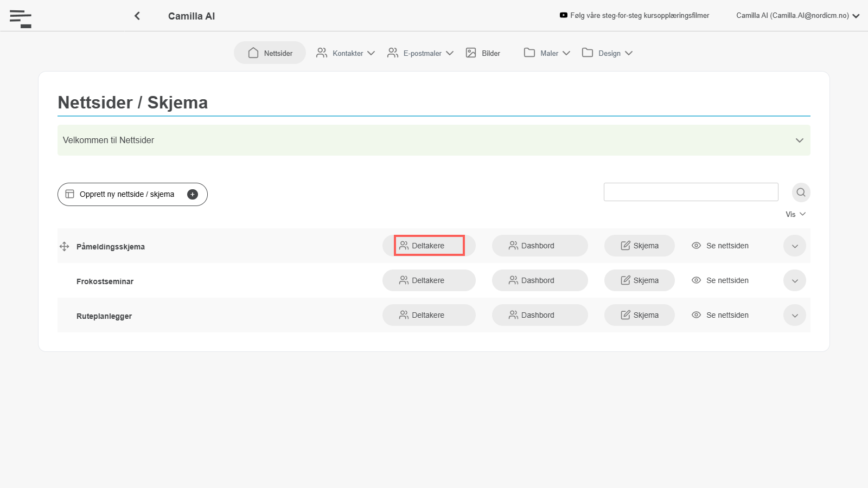Go back with the left chevron arrow
The height and width of the screenshot is (488, 868).
pos(137,16)
